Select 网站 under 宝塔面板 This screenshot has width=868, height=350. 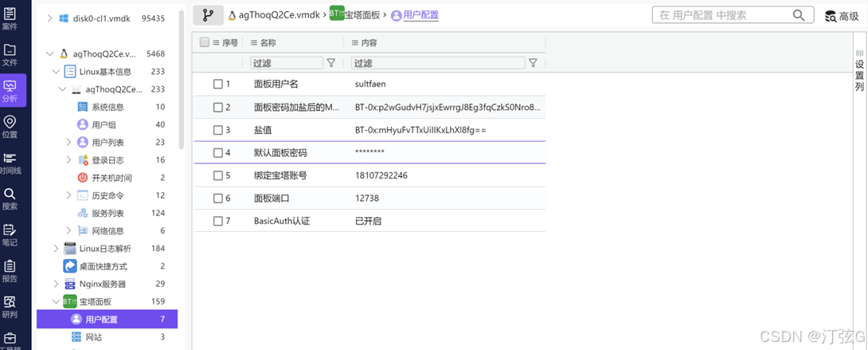pos(93,337)
